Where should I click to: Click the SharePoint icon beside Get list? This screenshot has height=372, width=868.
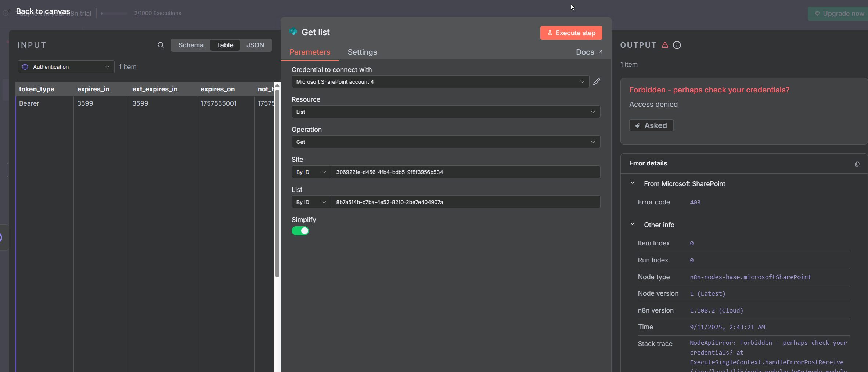pos(293,32)
